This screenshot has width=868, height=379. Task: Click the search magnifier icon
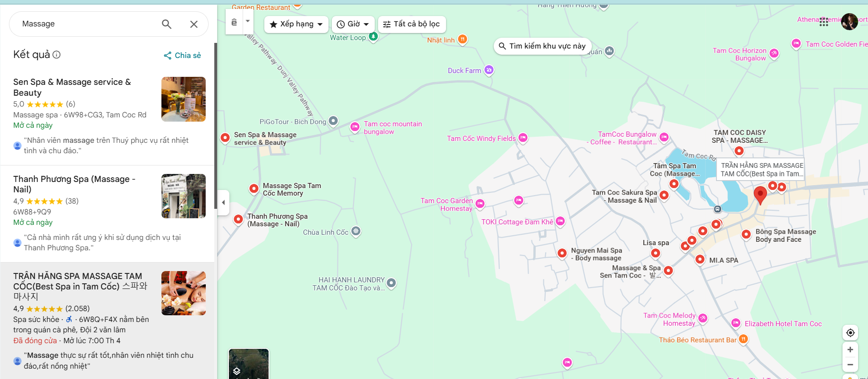pyautogui.click(x=166, y=24)
